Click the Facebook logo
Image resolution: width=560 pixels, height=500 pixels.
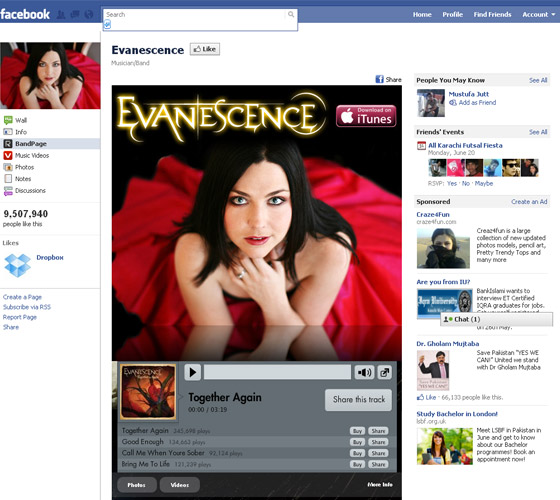pyautogui.click(x=25, y=14)
